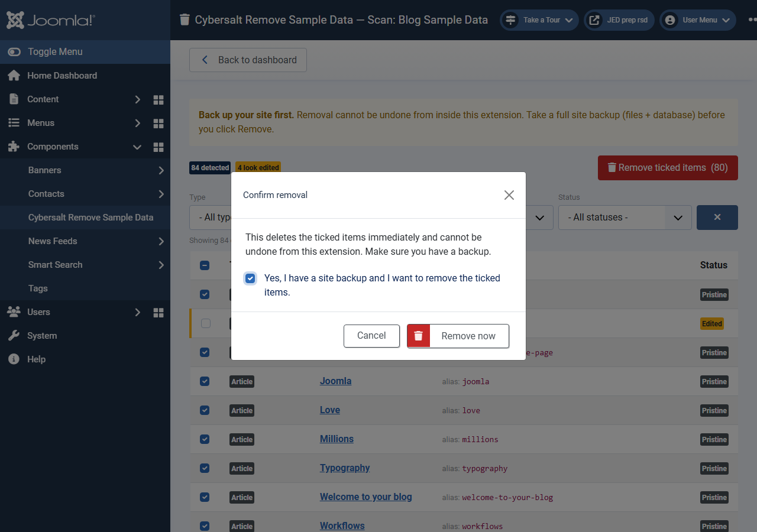
Task: Expand the Content submenu arrow
Action: pos(137,99)
